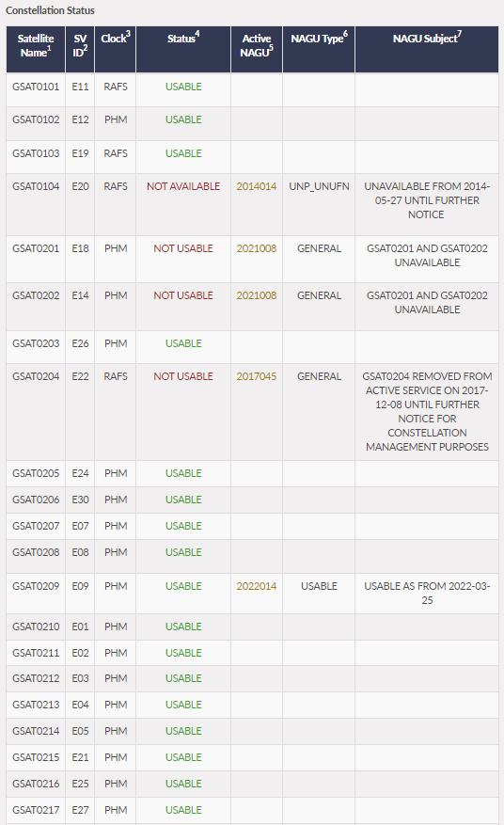The height and width of the screenshot is (825, 504).
Task: Select the GSAT0101 satellite name cell
Action: pyautogui.click(x=36, y=87)
